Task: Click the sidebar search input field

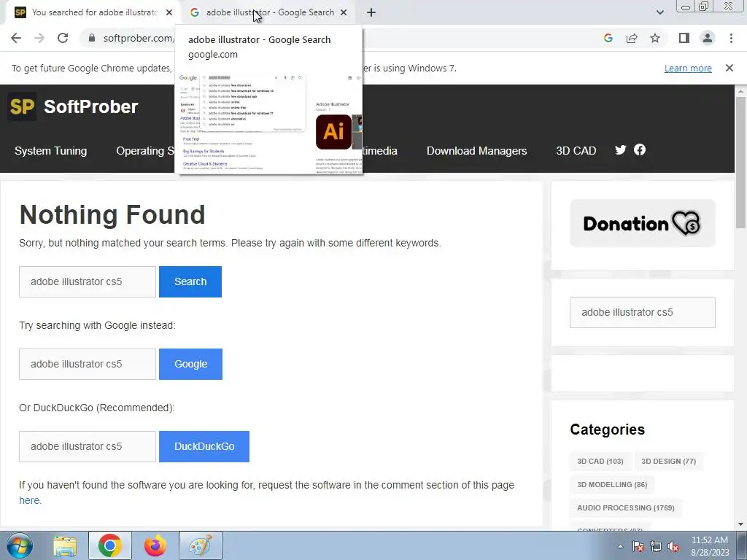Action: click(x=642, y=312)
